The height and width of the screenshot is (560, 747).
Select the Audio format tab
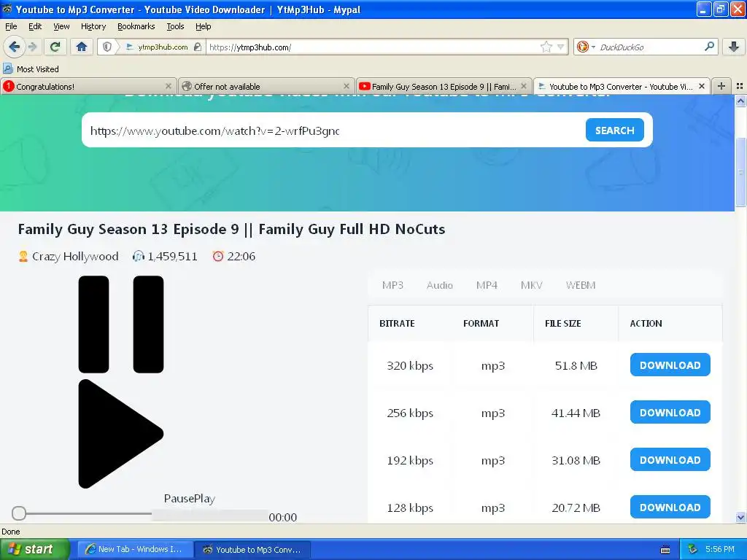pyautogui.click(x=439, y=285)
